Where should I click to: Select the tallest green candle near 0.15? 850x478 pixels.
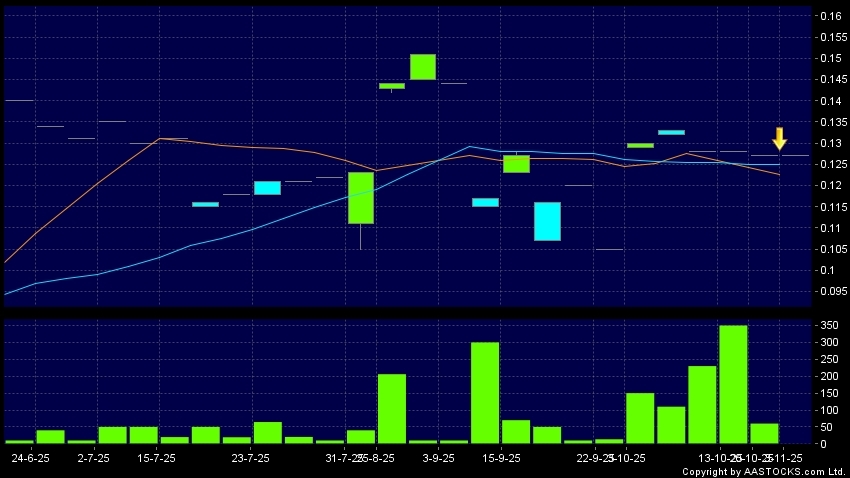coord(423,67)
